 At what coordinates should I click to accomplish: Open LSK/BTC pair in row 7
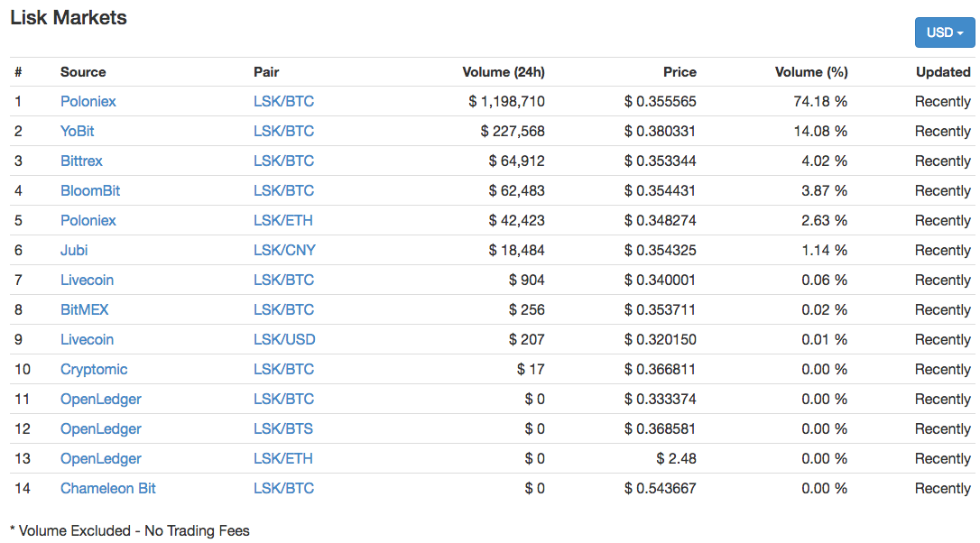[283, 280]
